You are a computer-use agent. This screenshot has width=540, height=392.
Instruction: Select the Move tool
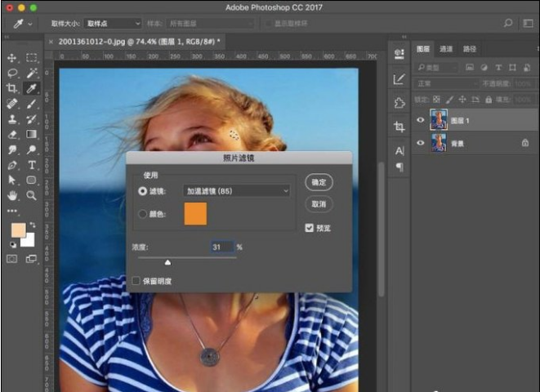(12, 58)
